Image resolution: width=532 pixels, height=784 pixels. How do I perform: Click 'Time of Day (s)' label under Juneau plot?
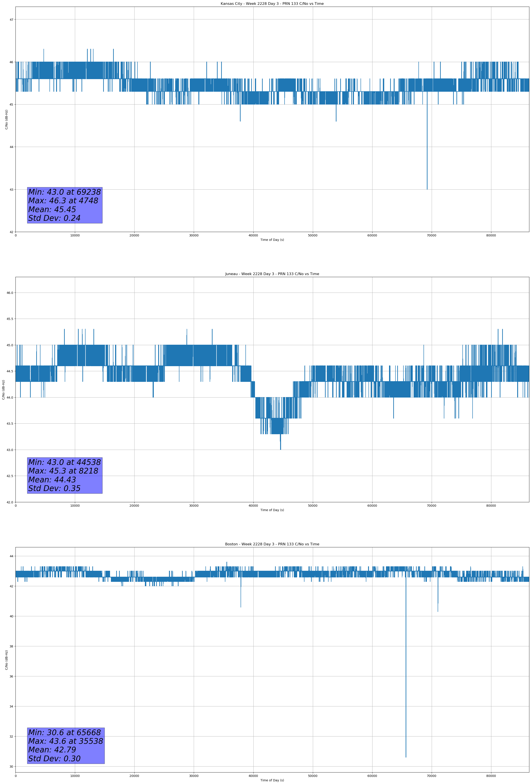click(x=272, y=510)
